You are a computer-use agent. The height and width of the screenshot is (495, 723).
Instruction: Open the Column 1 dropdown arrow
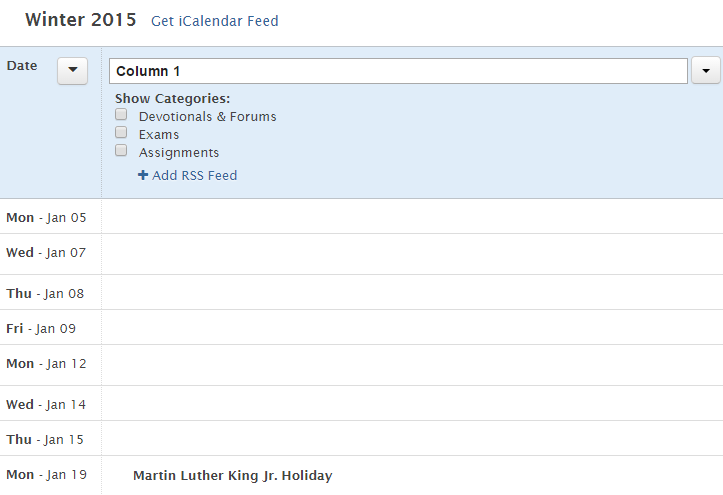coord(706,71)
